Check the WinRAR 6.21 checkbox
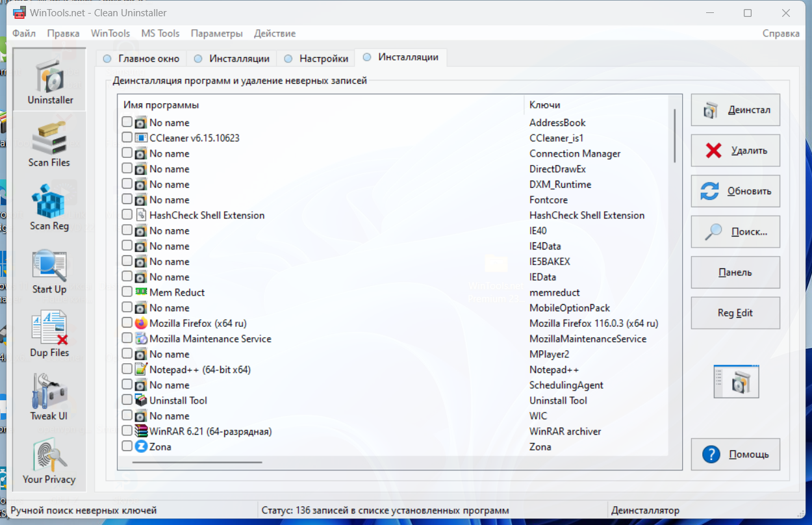This screenshot has width=812, height=525. click(127, 431)
